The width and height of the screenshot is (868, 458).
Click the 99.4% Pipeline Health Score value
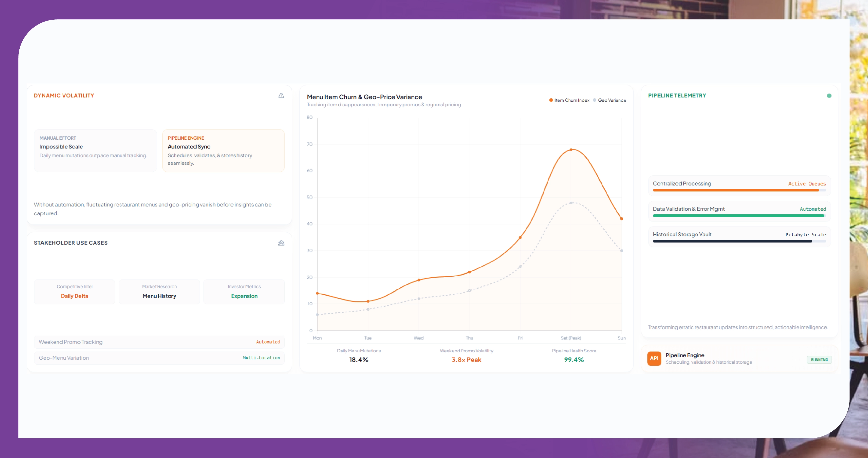tap(574, 360)
